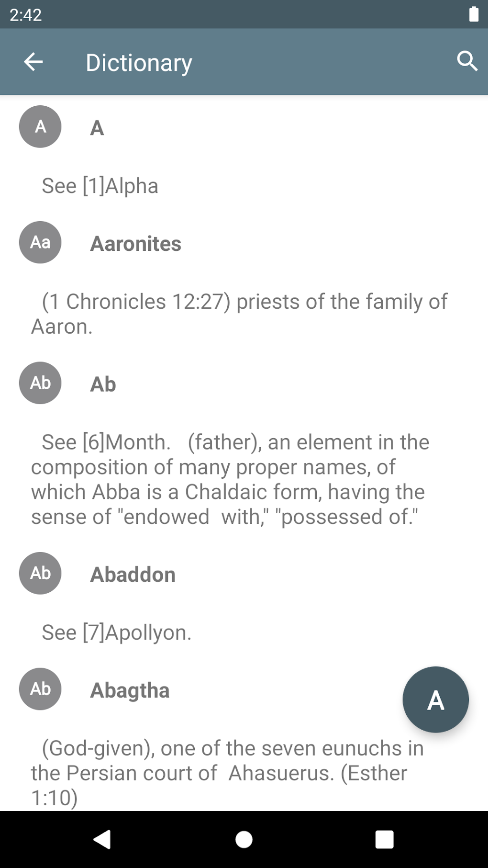The image size is (488, 868).
Task: Tap the back arrow in the toolbar
Action: [33, 62]
